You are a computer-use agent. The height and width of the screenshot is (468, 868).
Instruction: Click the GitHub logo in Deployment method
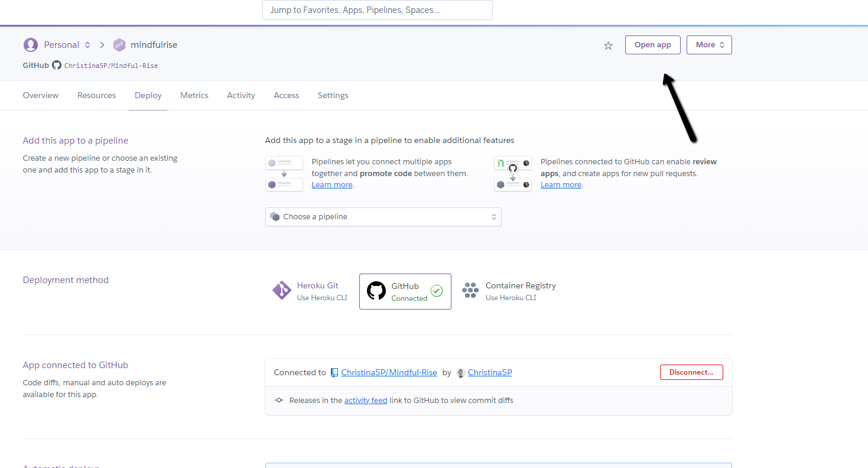[x=376, y=291]
